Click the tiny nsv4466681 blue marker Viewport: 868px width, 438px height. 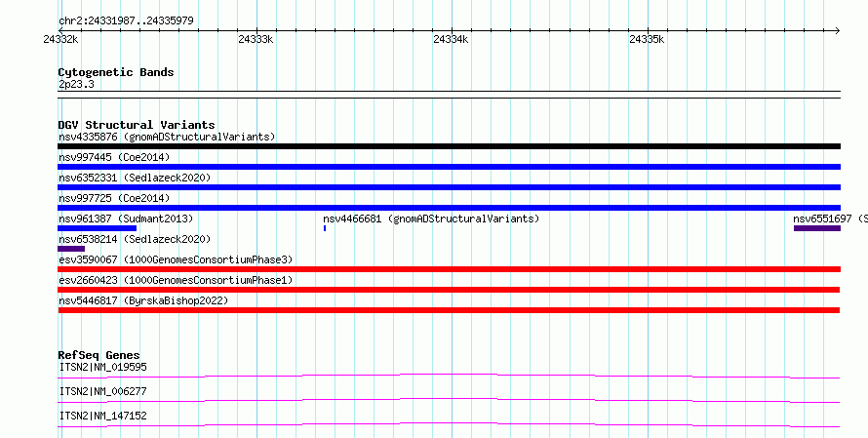tap(325, 228)
